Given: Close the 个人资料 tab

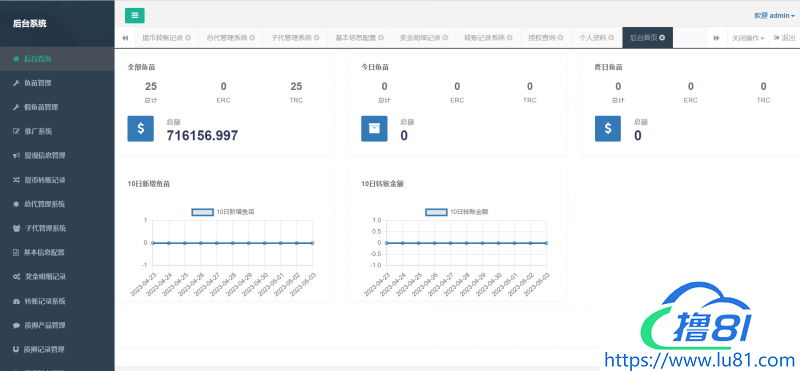Looking at the screenshot, I should click(x=611, y=38).
